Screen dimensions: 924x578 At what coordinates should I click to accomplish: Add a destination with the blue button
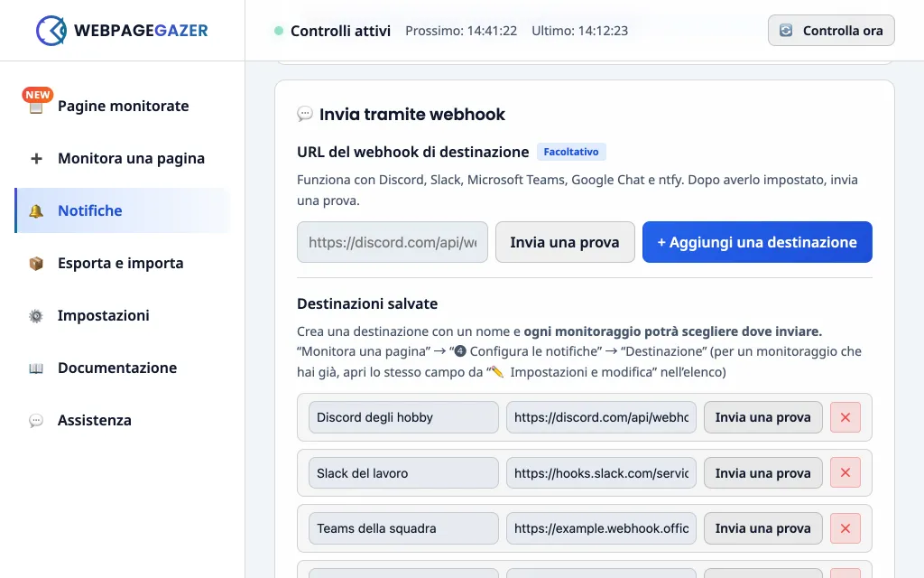[757, 242]
